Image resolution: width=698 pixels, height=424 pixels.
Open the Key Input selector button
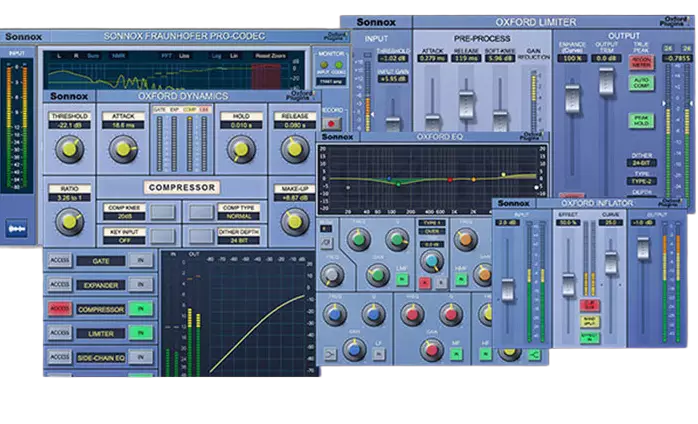point(163,236)
